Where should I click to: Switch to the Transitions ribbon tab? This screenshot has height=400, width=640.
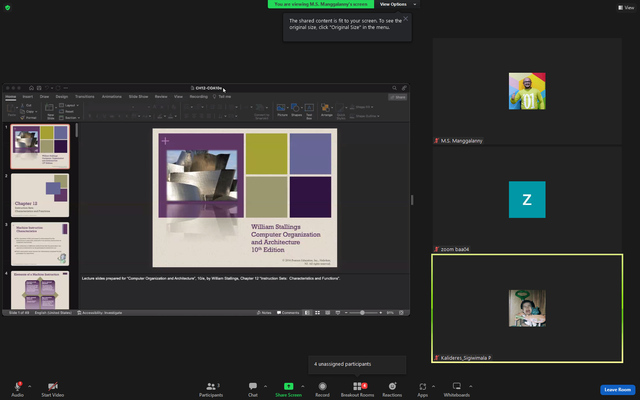tap(84, 97)
